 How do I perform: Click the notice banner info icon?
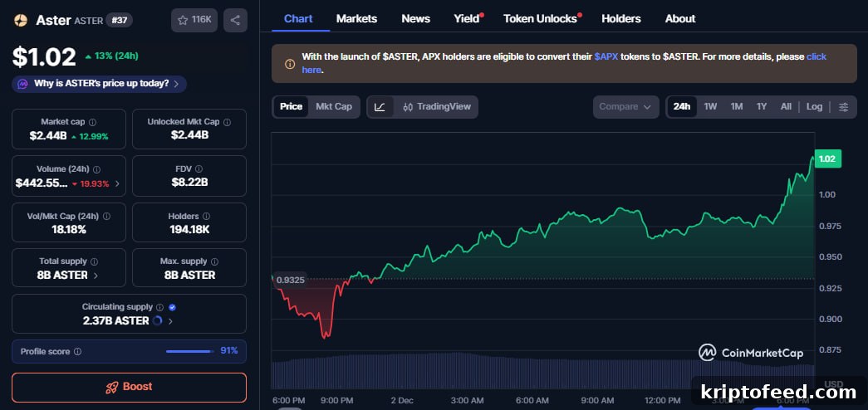(290, 64)
